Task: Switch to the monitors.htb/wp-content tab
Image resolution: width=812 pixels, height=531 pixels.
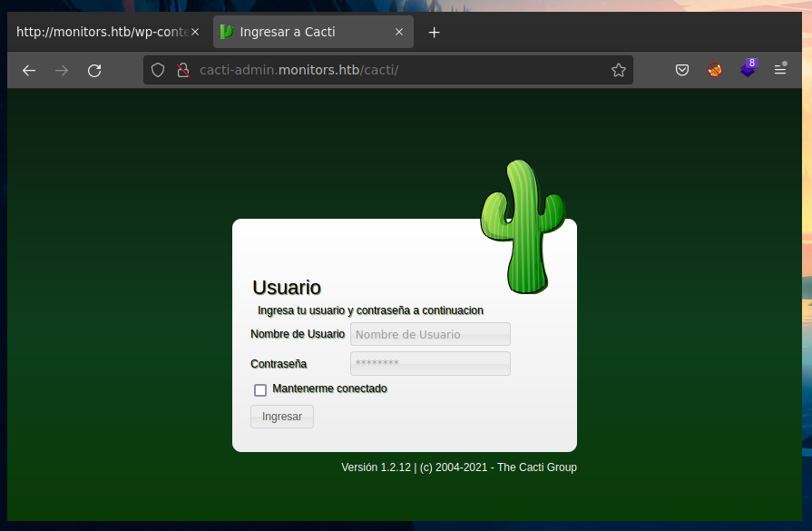Action: (x=100, y=32)
